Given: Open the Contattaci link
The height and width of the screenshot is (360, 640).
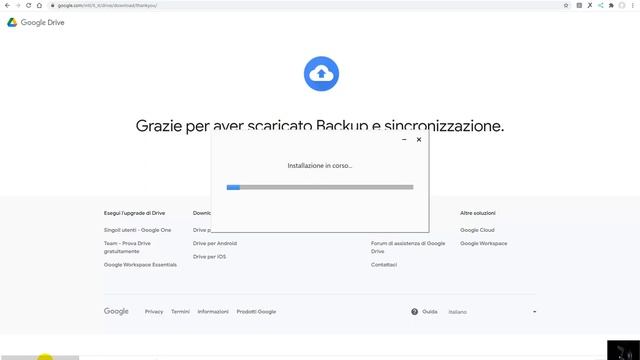Looking at the screenshot, I should point(384,265).
